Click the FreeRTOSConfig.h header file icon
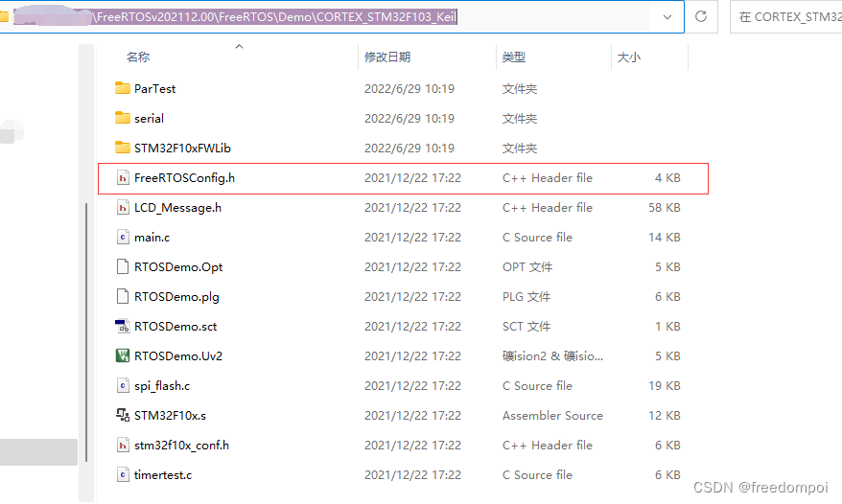The image size is (842, 504). [x=123, y=177]
